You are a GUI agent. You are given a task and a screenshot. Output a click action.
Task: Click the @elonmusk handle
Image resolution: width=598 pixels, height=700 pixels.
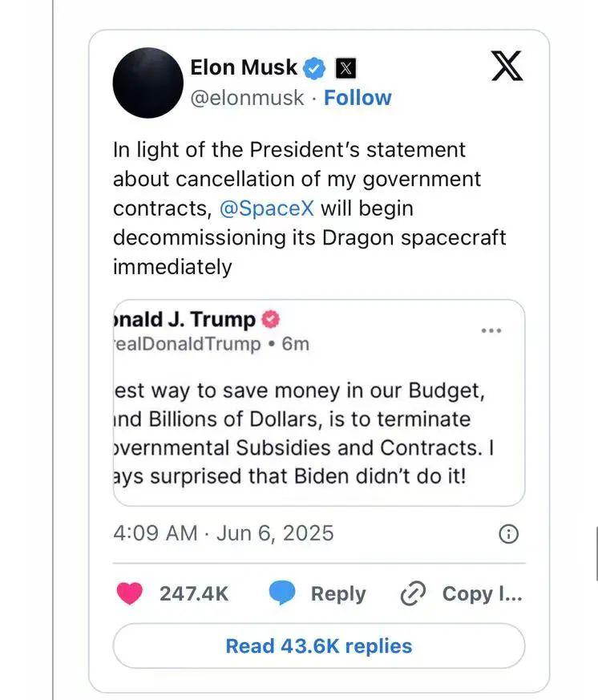pyautogui.click(x=247, y=98)
